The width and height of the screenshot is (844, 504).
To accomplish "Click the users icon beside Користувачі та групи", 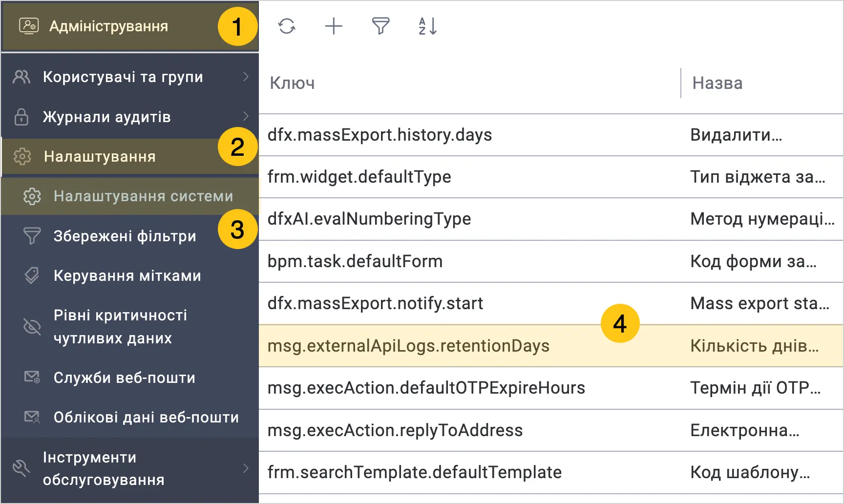I will point(21,77).
